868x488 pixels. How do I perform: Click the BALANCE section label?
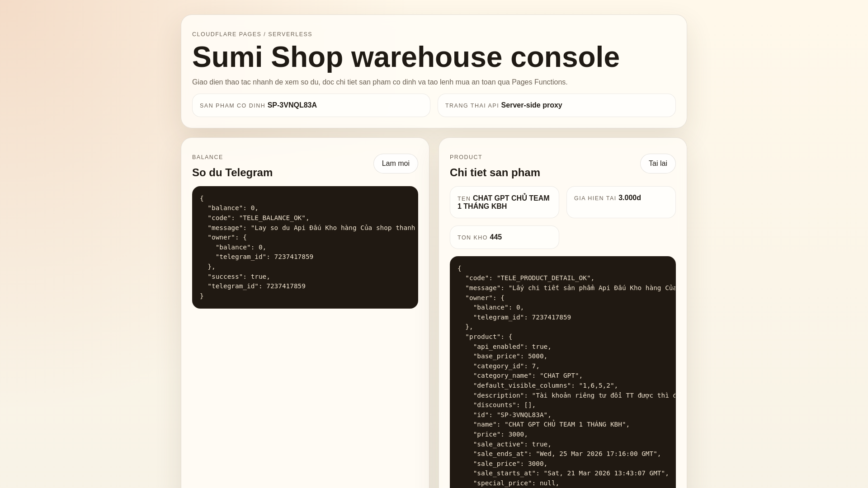point(208,157)
